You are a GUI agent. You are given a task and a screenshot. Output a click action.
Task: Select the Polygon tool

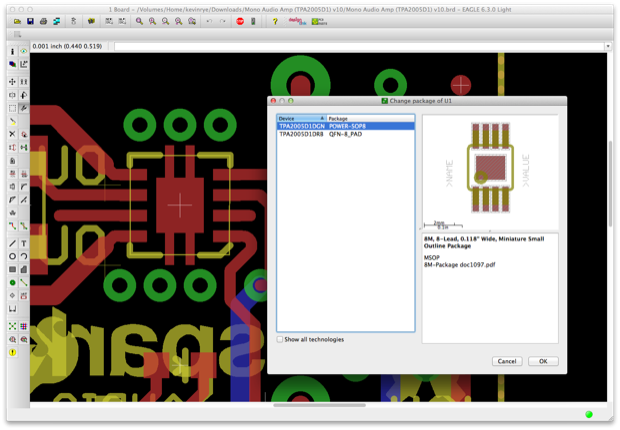click(x=24, y=269)
